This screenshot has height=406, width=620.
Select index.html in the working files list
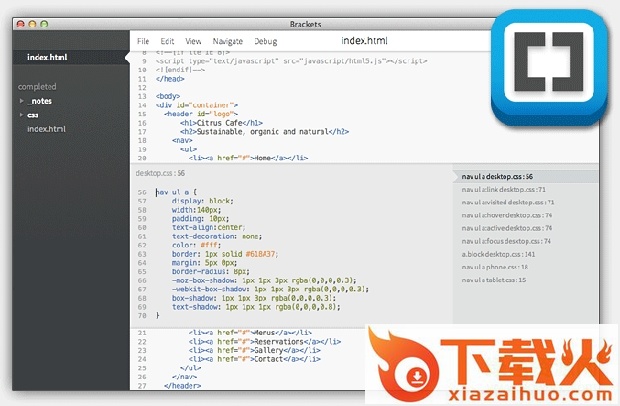[47, 57]
